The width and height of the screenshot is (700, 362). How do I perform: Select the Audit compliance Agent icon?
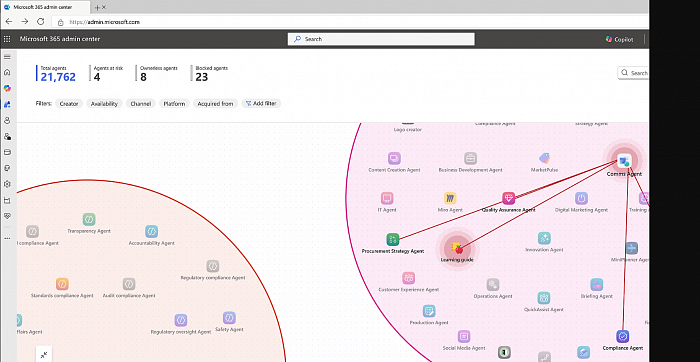(x=129, y=284)
